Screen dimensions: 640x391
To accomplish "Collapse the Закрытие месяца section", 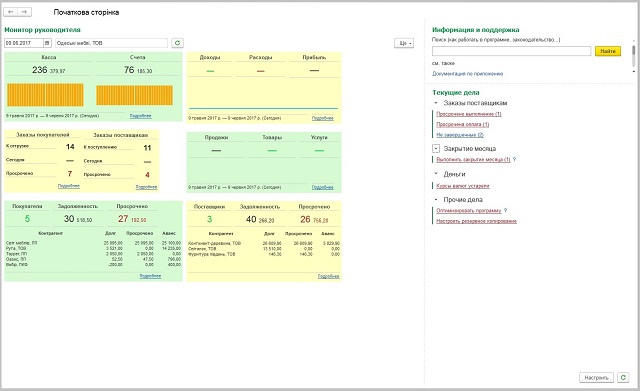I will [436, 149].
